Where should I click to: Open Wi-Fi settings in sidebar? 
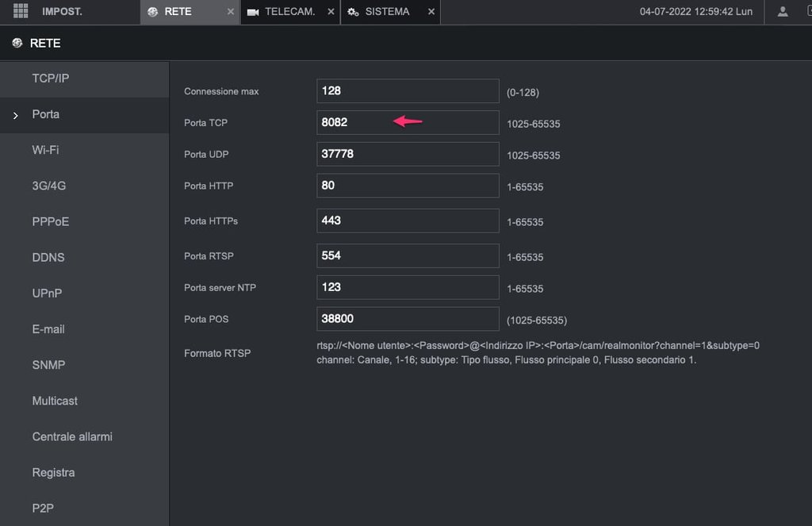pyautogui.click(x=84, y=150)
